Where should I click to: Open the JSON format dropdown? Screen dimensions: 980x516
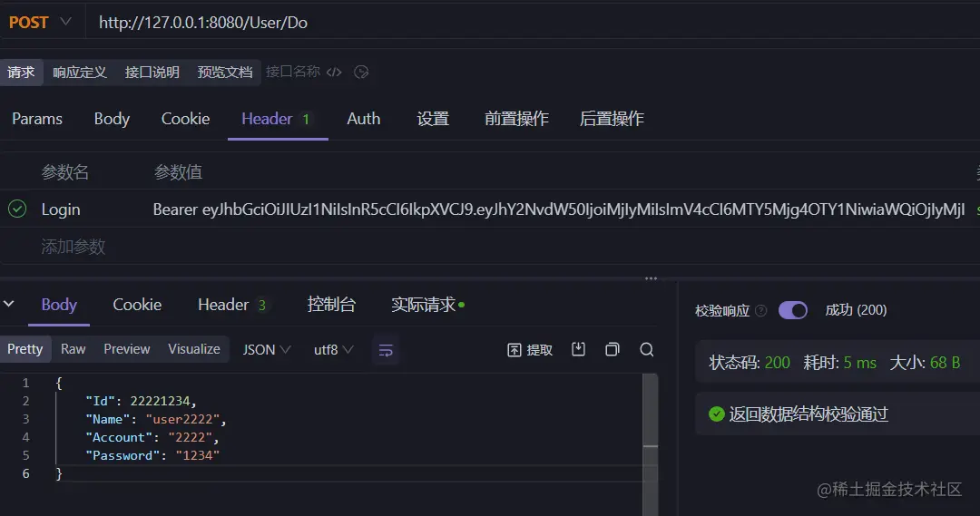point(267,350)
